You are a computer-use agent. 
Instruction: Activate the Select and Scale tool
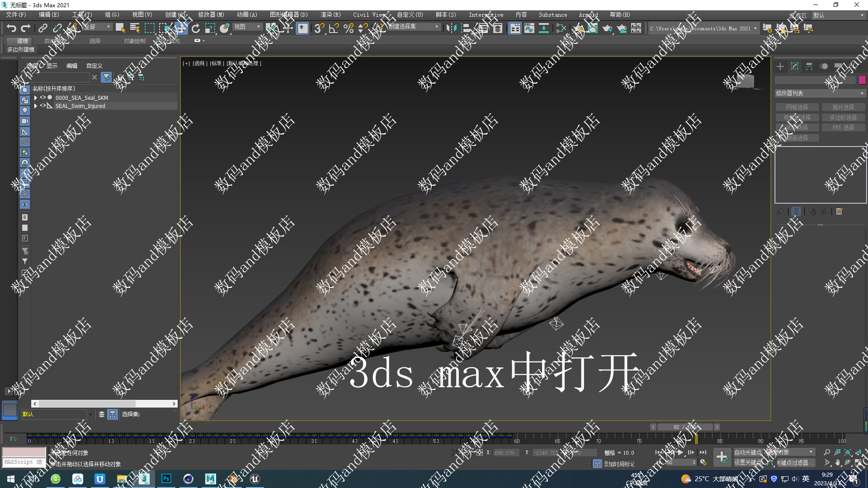(210, 28)
